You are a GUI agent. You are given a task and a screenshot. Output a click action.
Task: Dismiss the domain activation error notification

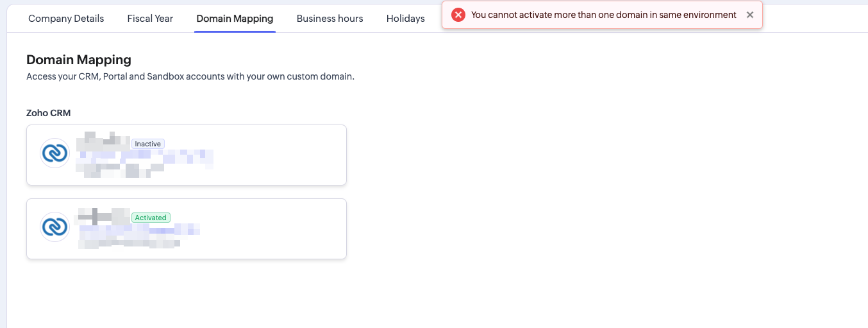pyautogui.click(x=750, y=15)
